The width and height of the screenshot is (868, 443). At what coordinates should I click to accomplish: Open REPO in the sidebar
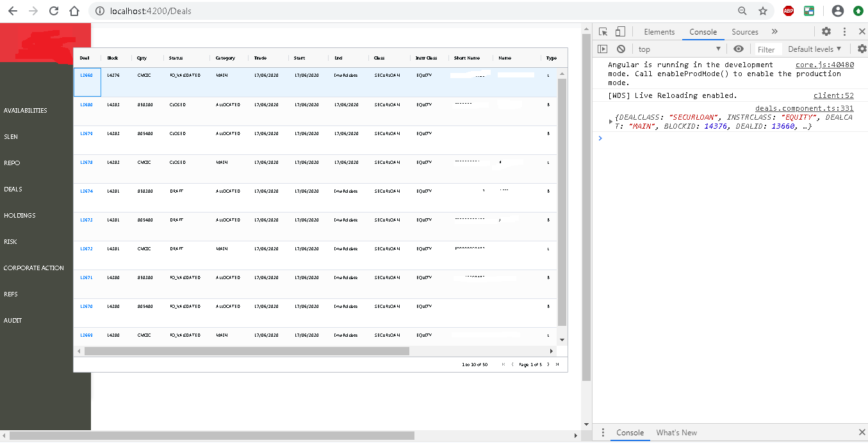[x=12, y=163]
